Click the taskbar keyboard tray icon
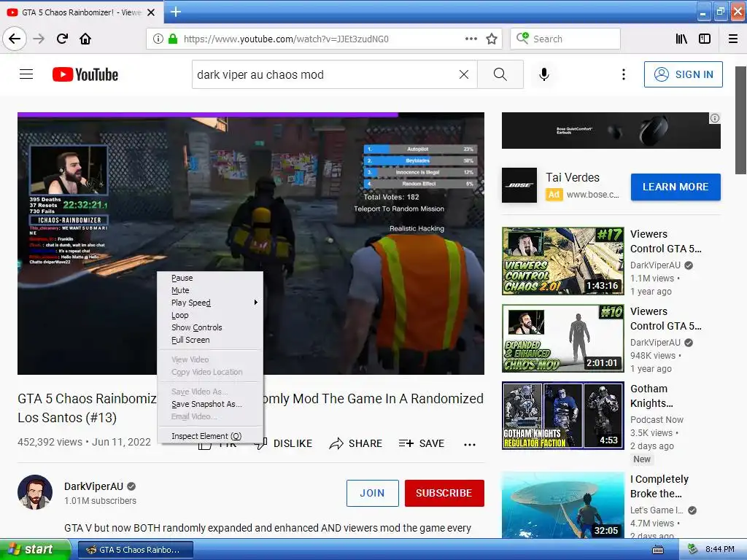Screen dimensions: 747x560 pos(658,550)
